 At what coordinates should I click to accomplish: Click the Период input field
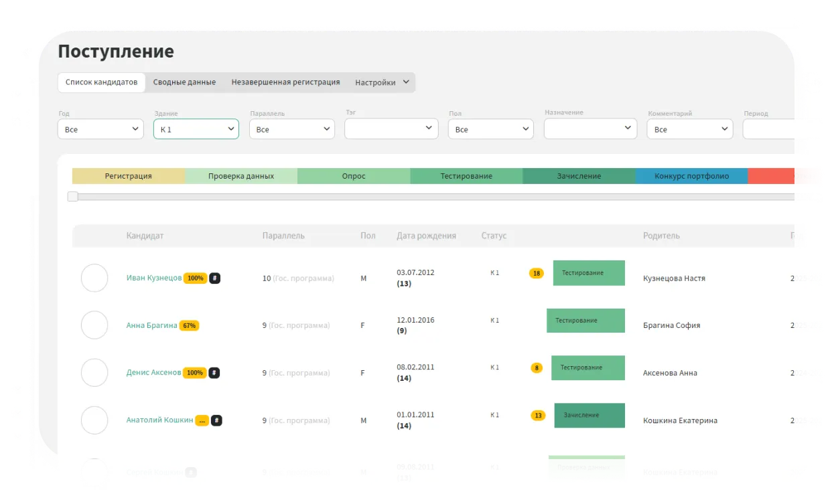pos(780,129)
